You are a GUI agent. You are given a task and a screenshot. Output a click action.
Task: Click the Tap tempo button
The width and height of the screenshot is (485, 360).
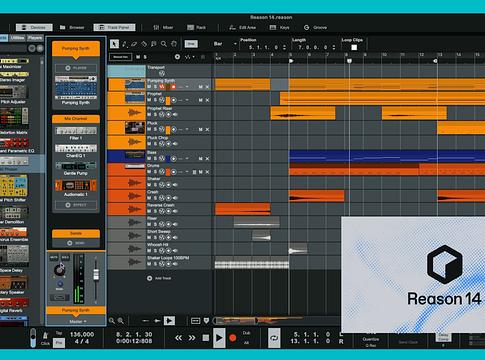tap(59, 333)
